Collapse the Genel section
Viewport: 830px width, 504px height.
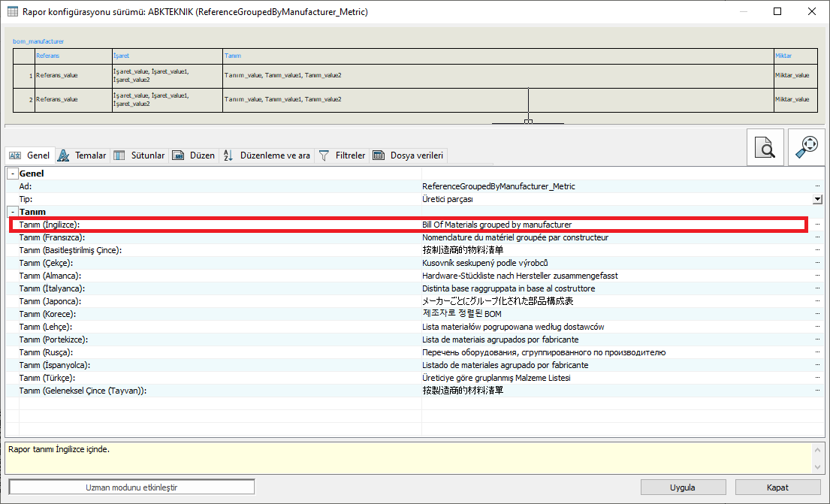(x=12, y=174)
